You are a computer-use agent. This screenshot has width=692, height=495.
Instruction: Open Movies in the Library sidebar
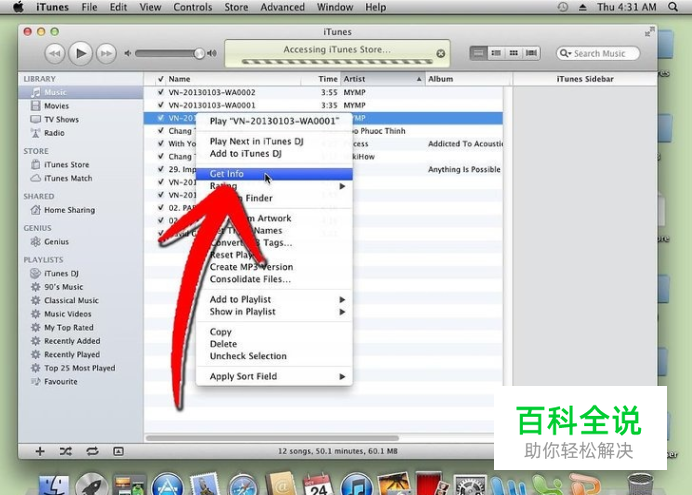point(81,106)
